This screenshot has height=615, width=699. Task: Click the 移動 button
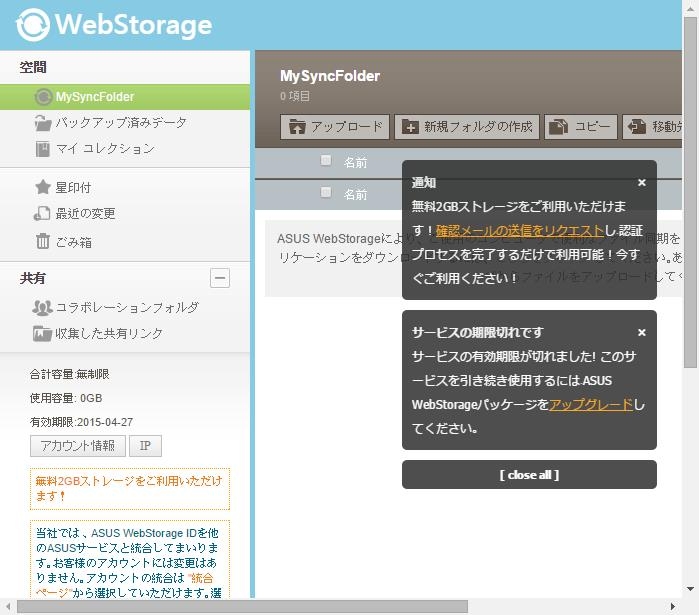[652, 127]
